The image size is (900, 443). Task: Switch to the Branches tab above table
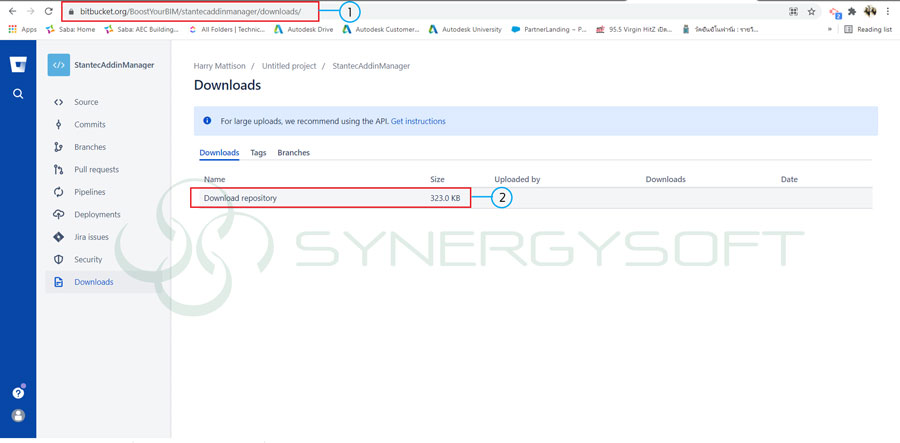293,153
